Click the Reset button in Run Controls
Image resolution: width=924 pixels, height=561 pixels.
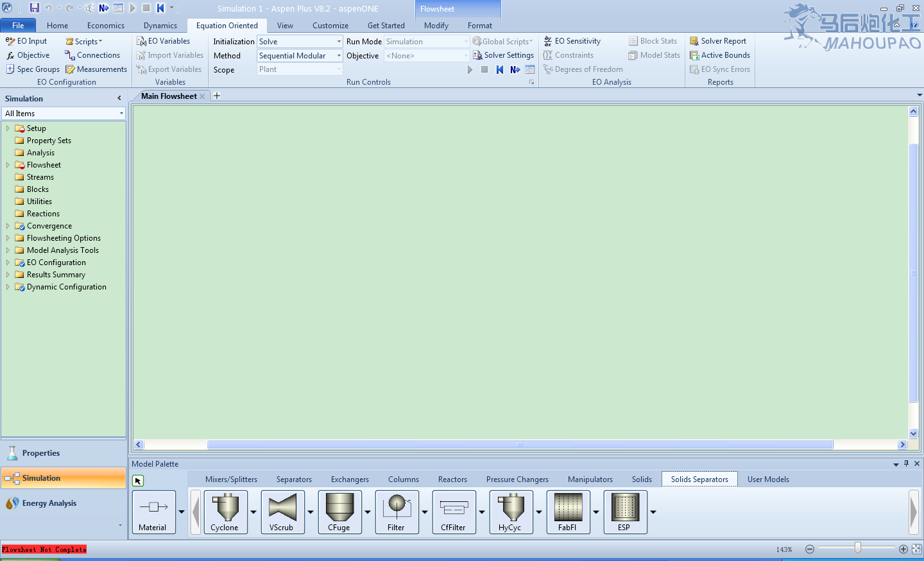tap(499, 69)
